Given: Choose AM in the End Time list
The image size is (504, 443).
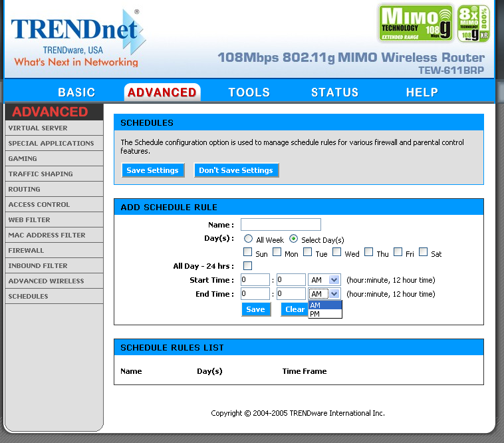Looking at the screenshot, I should tap(325, 305).
